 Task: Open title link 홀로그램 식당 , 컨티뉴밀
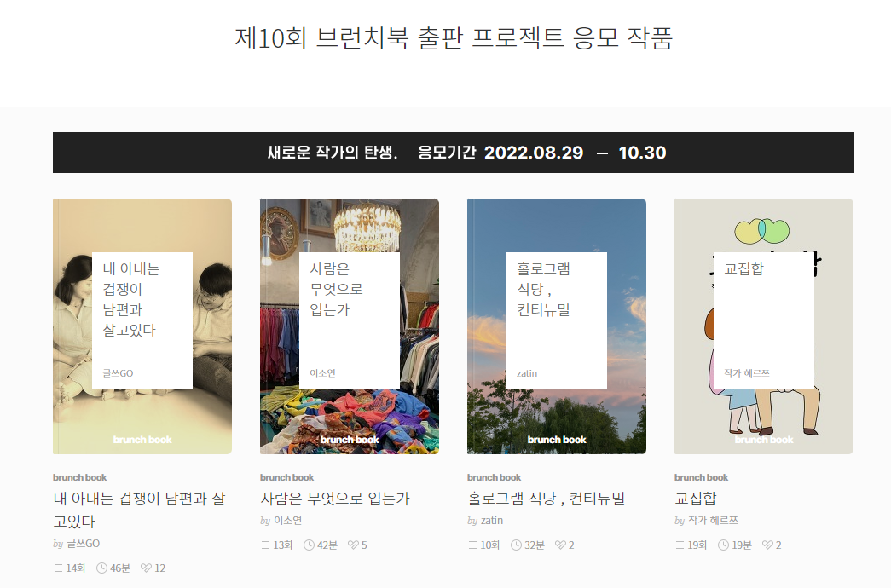pyautogui.click(x=546, y=499)
